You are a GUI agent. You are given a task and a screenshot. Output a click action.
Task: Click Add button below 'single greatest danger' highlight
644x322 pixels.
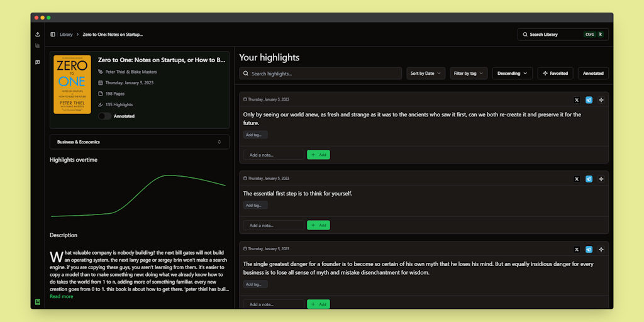pyautogui.click(x=318, y=304)
